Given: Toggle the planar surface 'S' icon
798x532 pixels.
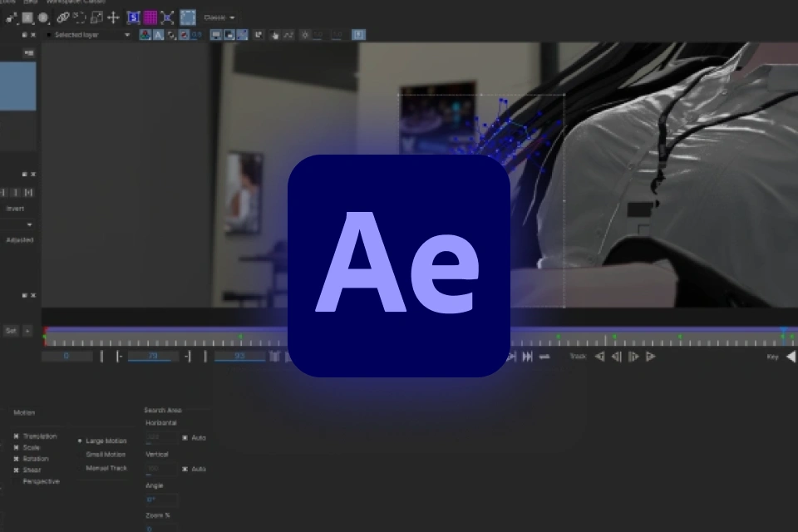Looking at the screenshot, I should tap(133, 17).
